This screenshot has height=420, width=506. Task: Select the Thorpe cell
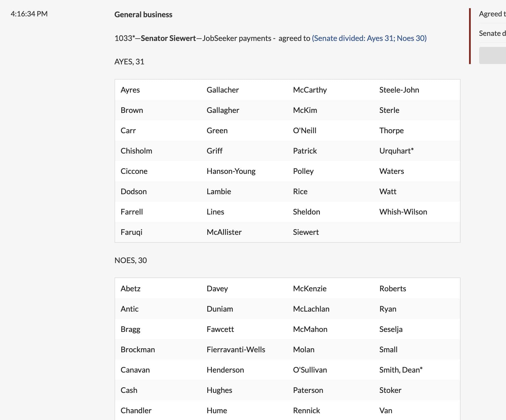click(x=417, y=130)
